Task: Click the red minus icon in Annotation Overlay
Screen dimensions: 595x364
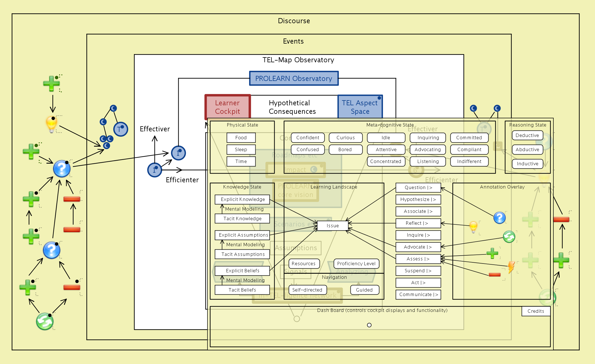Action: 495,274
